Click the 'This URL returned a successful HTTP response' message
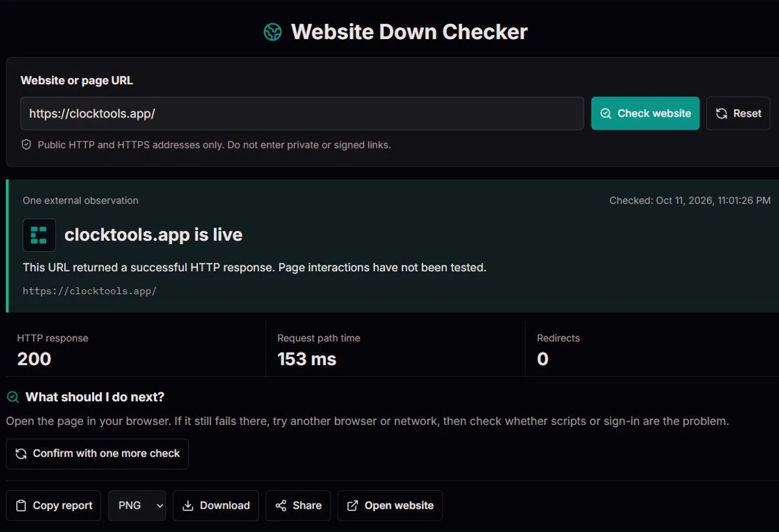Viewport: 779px width, 532px height. point(254,267)
